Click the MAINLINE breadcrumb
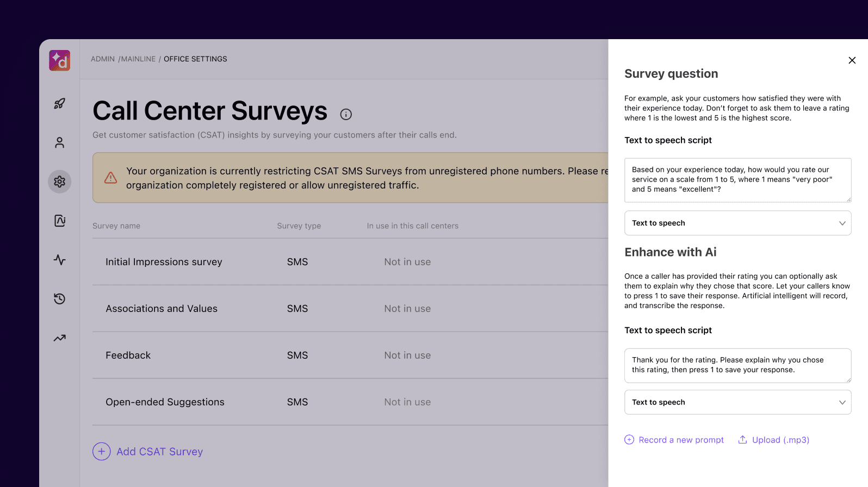Image resolution: width=868 pixels, height=487 pixels. [x=138, y=59]
